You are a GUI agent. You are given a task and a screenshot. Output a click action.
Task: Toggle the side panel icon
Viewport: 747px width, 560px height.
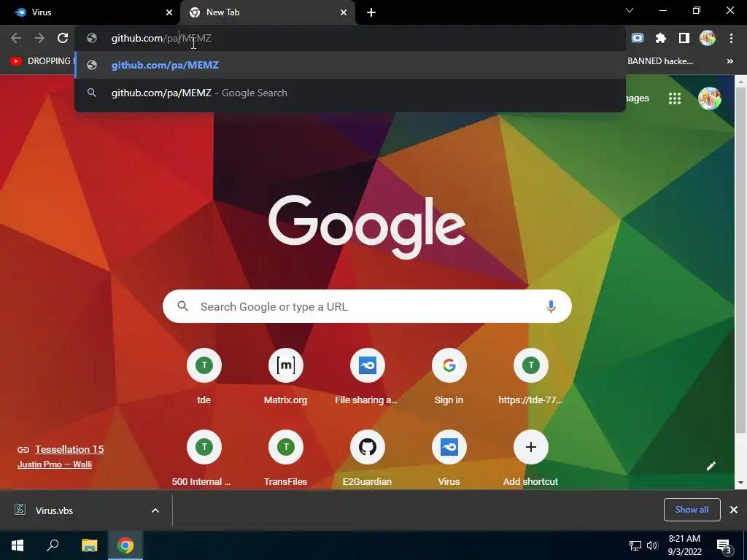click(684, 38)
